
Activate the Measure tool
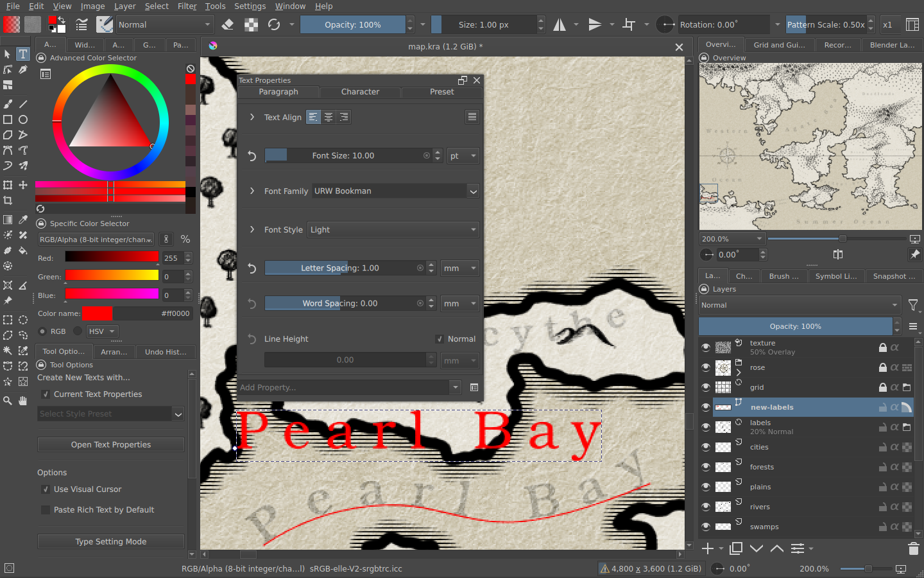pos(23,285)
